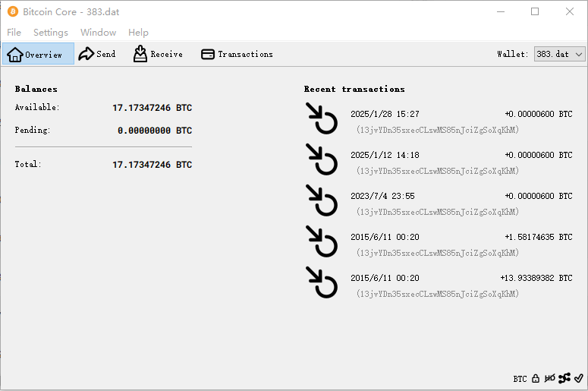Click the BTC unit selector in status bar

point(520,378)
